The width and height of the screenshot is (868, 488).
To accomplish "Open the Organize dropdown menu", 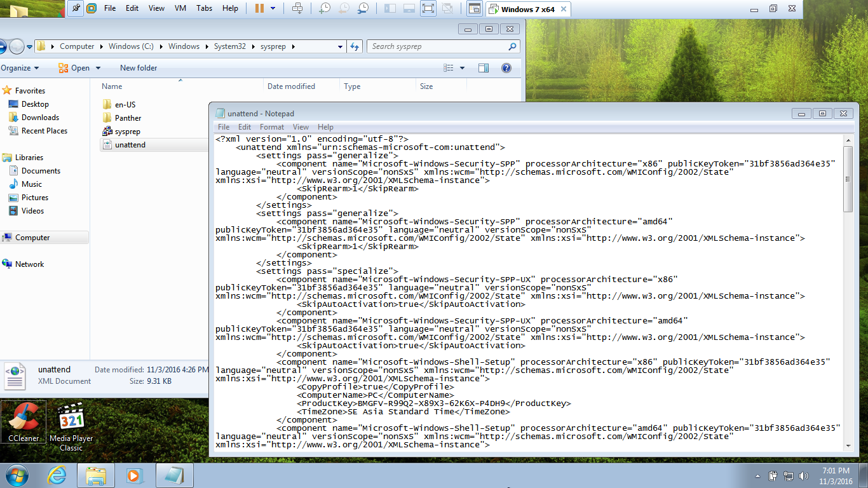I will pos(20,68).
